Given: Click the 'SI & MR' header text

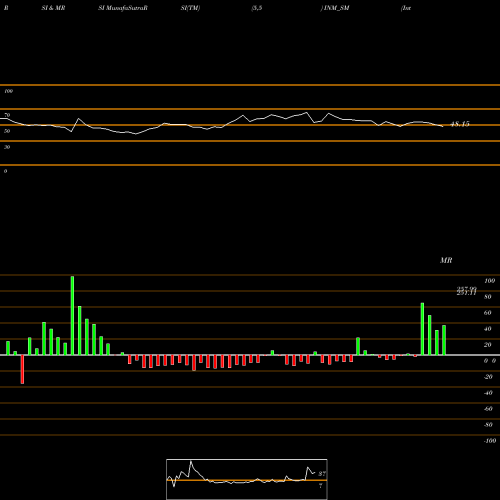Looking at the screenshot, I should (53, 8).
